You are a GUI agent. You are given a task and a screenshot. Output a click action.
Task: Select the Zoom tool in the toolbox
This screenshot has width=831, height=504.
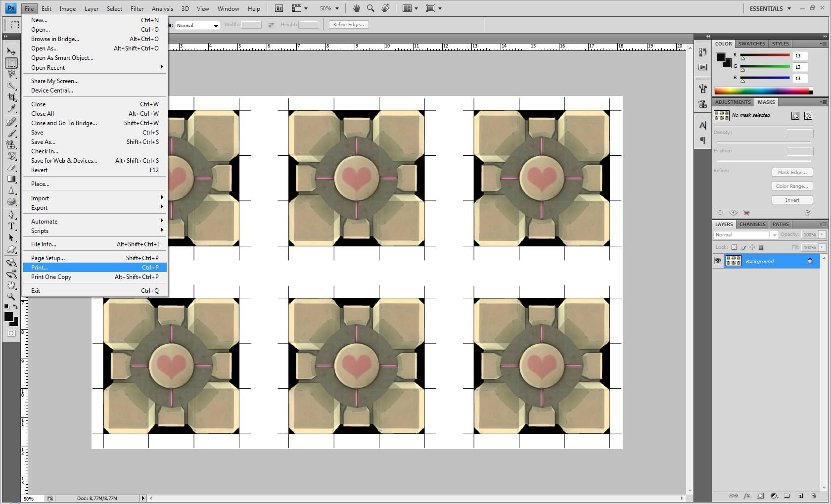pos(11,297)
